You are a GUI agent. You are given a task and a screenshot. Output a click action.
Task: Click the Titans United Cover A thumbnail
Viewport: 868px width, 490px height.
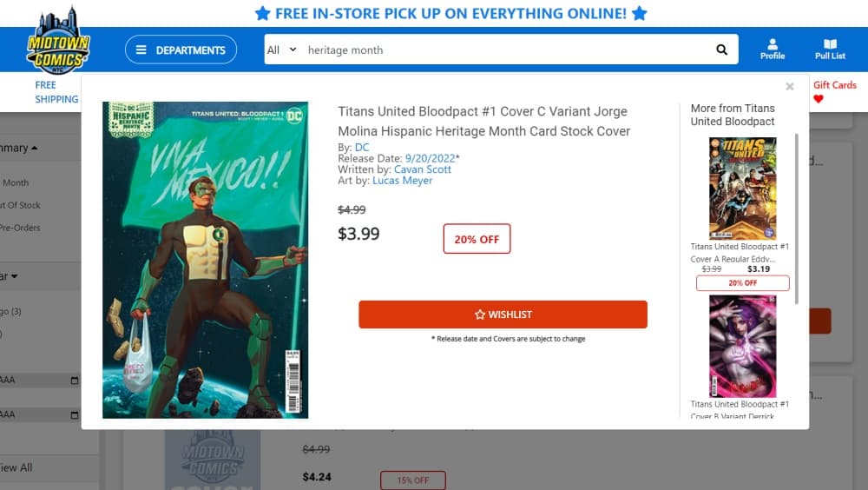pyautogui.click(x=742, y=188)
